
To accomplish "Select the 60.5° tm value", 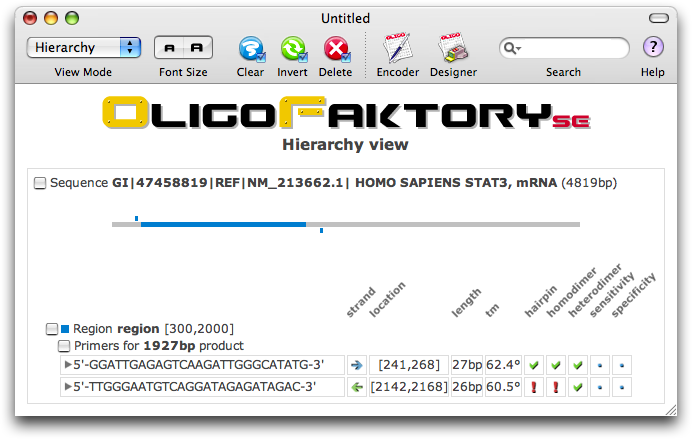I will (503, 387).
